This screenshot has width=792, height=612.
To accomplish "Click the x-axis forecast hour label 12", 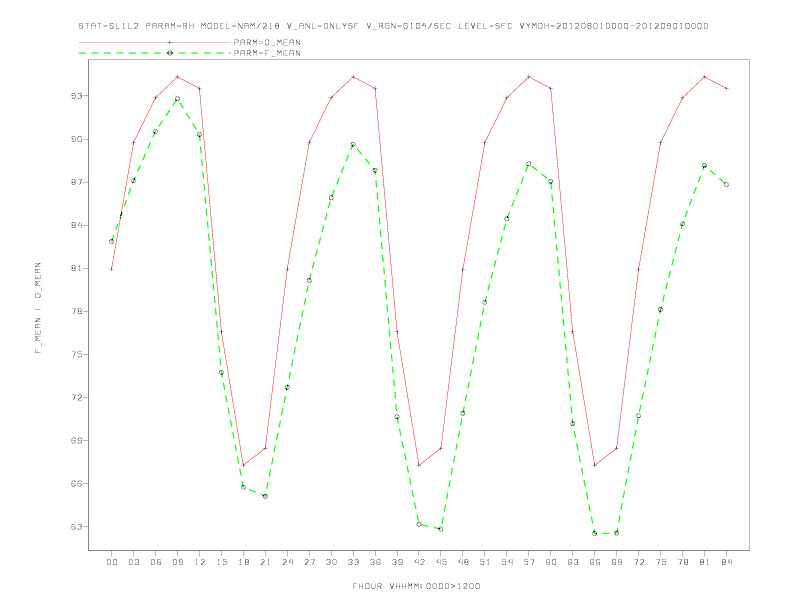I will pyautogui.click(x=200, y=562).
